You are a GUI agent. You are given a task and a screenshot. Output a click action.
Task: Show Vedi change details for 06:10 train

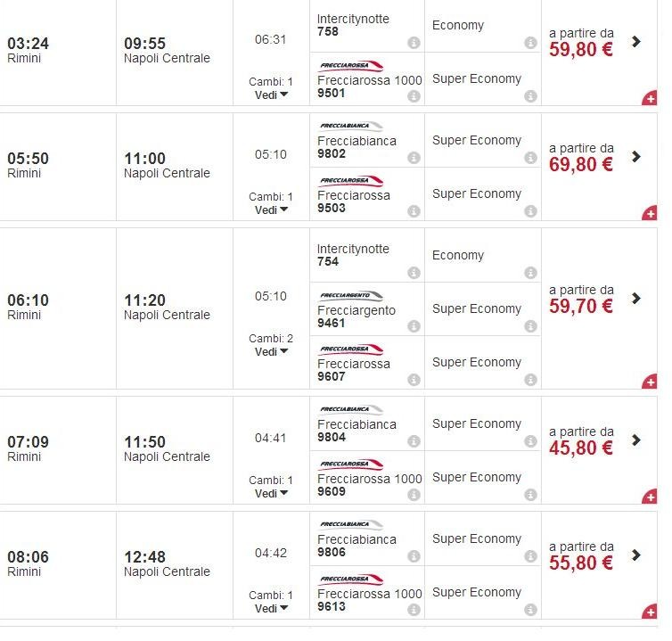271,352
